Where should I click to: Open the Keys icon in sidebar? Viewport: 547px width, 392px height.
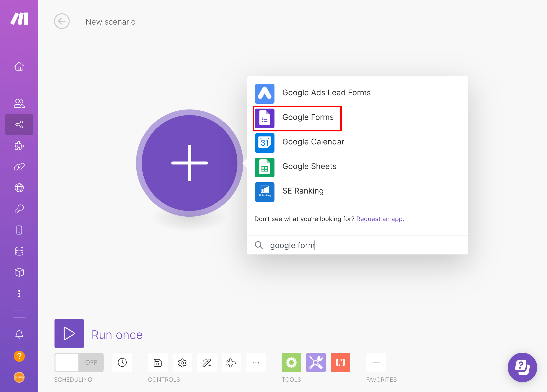19,209
